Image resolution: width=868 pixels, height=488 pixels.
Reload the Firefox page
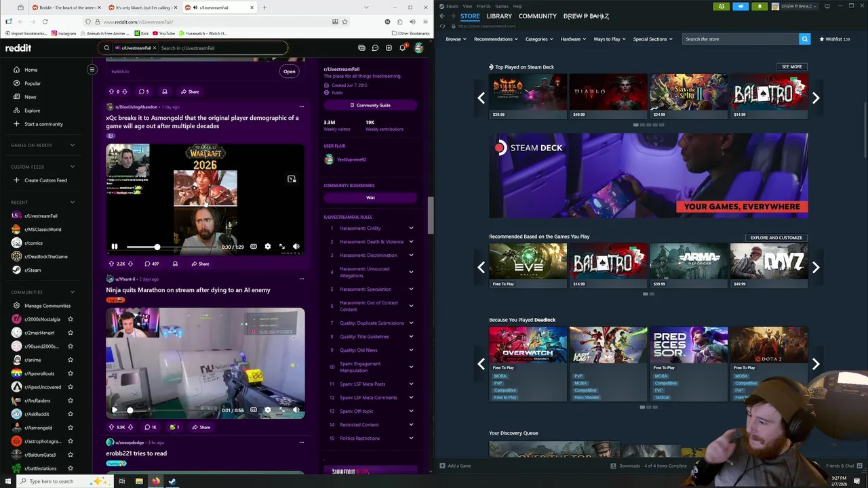[45, 22]
